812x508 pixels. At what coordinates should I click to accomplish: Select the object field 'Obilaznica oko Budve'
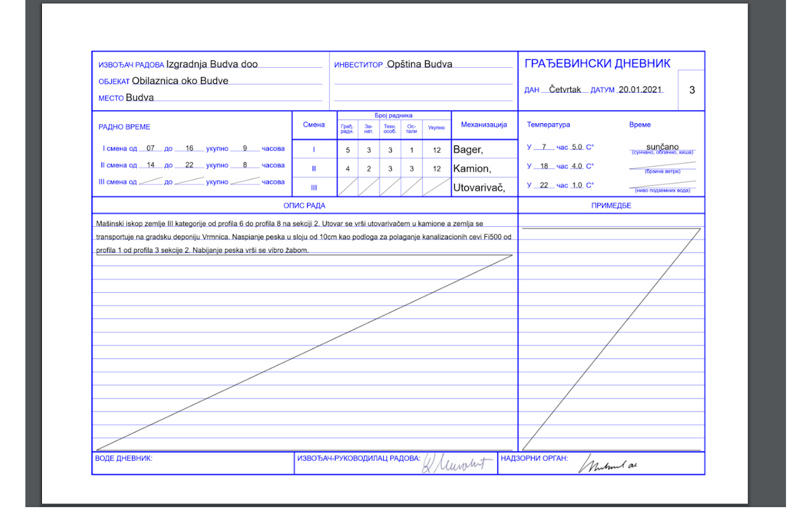tap(180, 81)
